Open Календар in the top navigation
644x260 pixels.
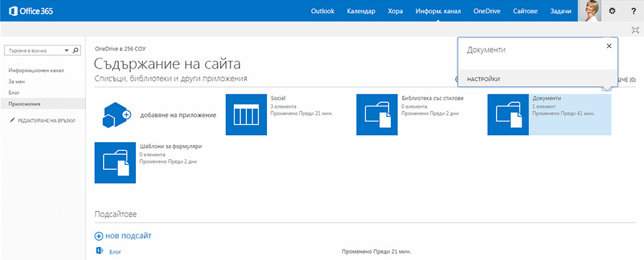361,11
